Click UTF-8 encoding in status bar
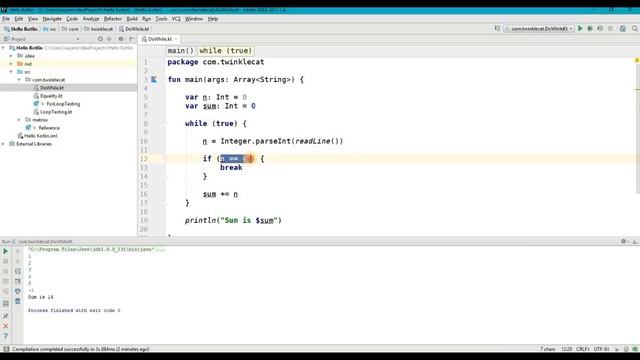This screenshot has height=360, width=640. pos(602,349)
